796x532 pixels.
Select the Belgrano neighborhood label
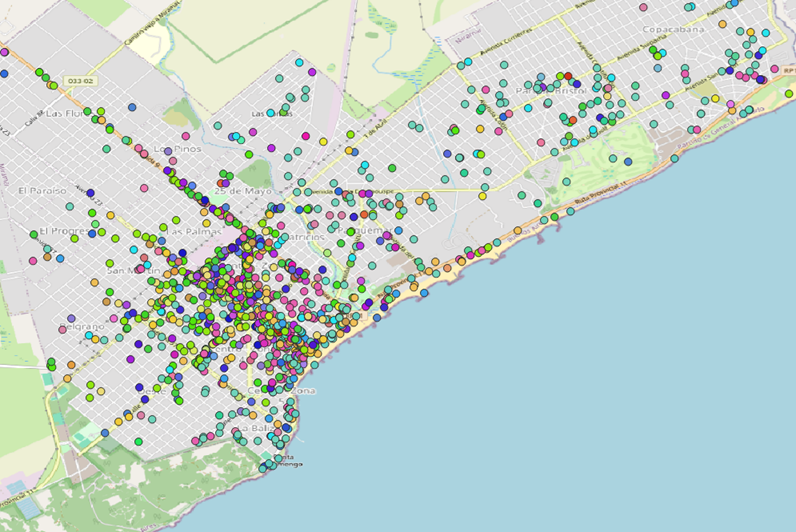point(82,326)
